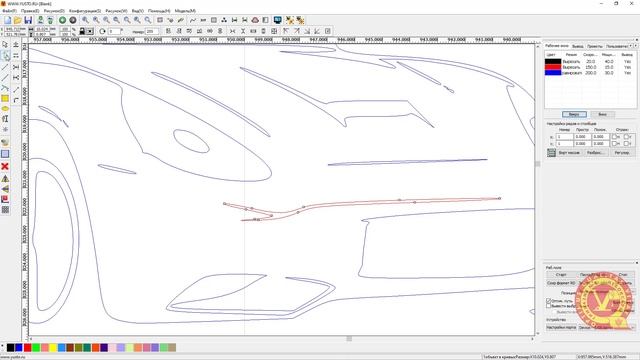Choose black swatch in bottom palette
Screen dimensions: 640x360
[11, 347]
